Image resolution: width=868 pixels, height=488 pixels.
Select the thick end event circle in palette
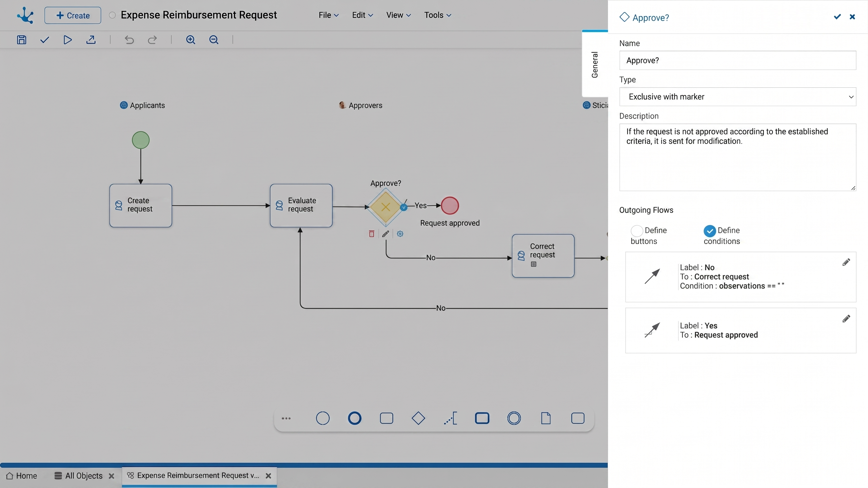point(355,418)
